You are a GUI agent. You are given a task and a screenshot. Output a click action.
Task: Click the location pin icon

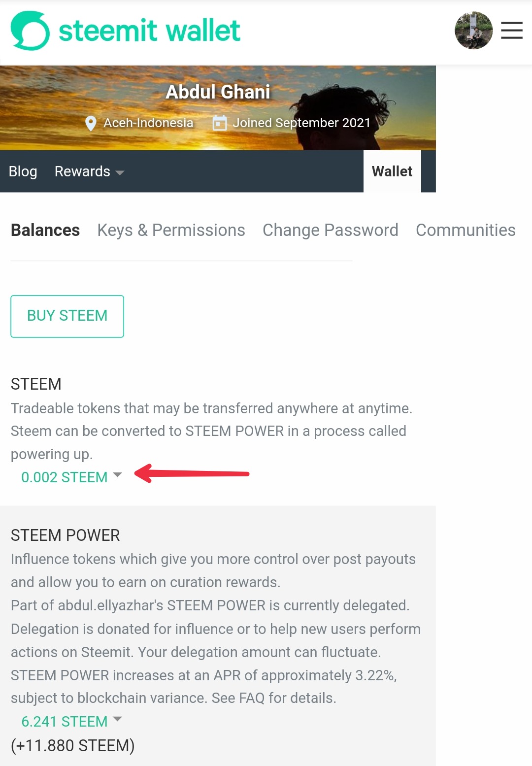tap(91, 123)
